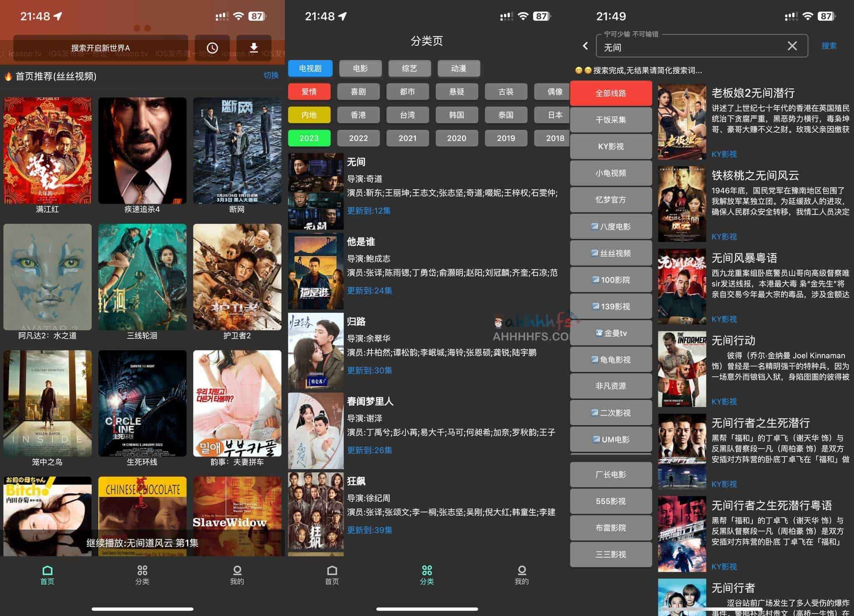Select the 电影 category filter

[x=360, y=68]
